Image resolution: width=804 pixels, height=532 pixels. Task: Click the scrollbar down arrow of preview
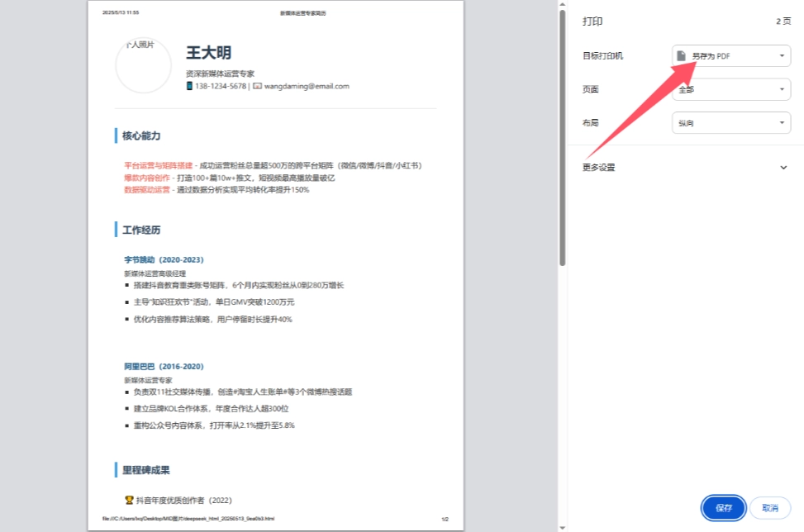click(x=563, y=528)
